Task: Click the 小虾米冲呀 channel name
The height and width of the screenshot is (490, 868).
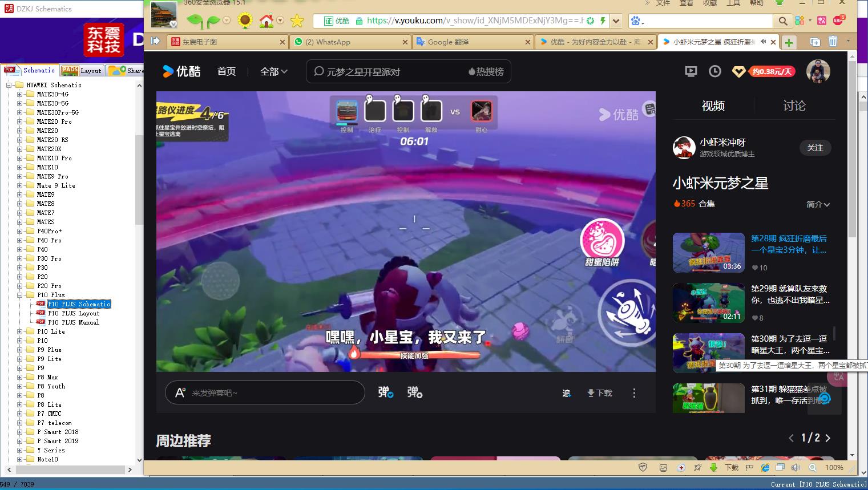Action: pyautogui.click(x=722, y=142)
